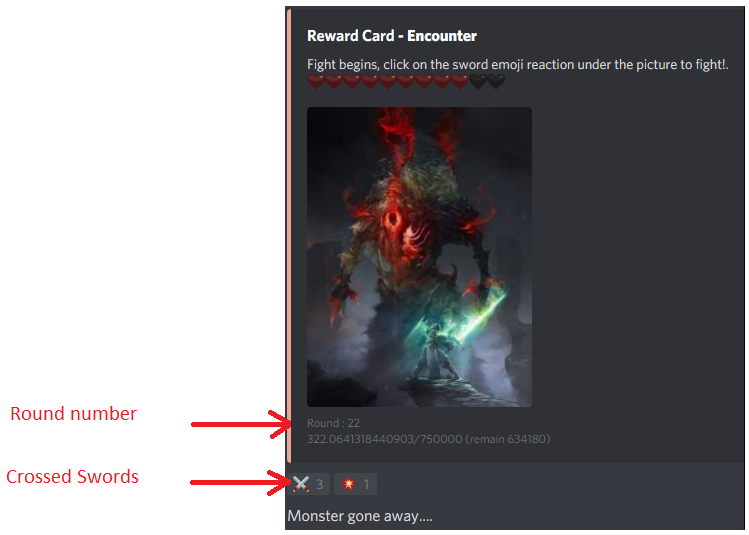This screenshot has width=749, height=535.
Task: Click the red arrow pointing to swords emoji
Action: (x=241, y=482)
